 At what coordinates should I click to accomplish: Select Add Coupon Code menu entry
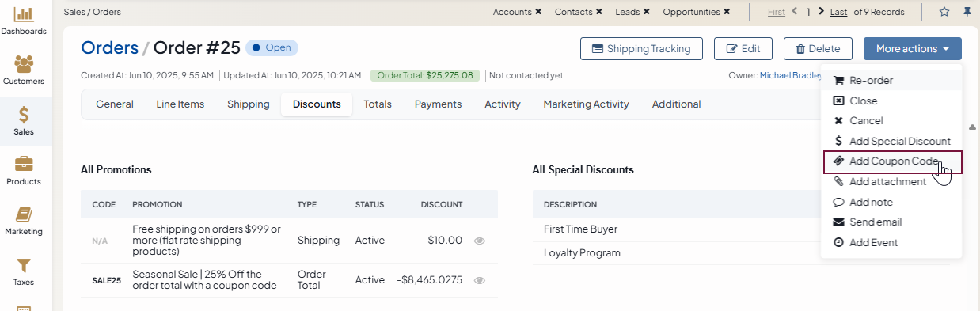click(x=893, y=161)
